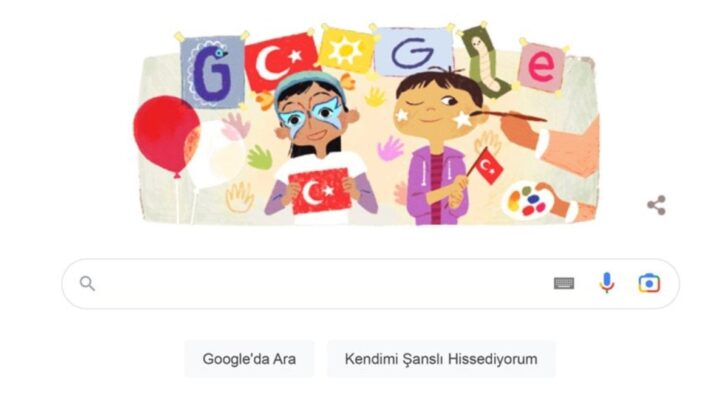Screen dimensions: 728x410
Task: Click the Google'da Ara button
Action: pos(249,359)
